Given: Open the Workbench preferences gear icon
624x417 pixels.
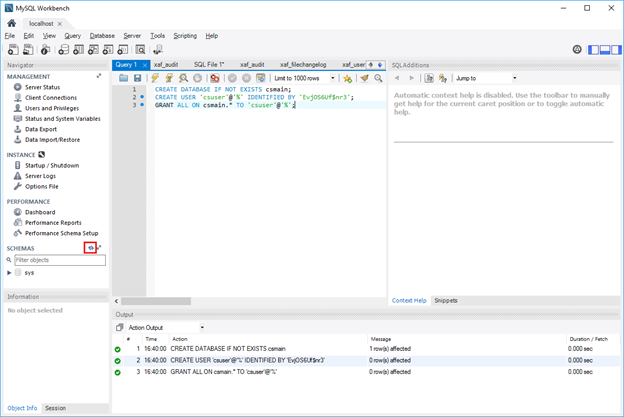Looking at the screenshot, I should tap(577, 49).
